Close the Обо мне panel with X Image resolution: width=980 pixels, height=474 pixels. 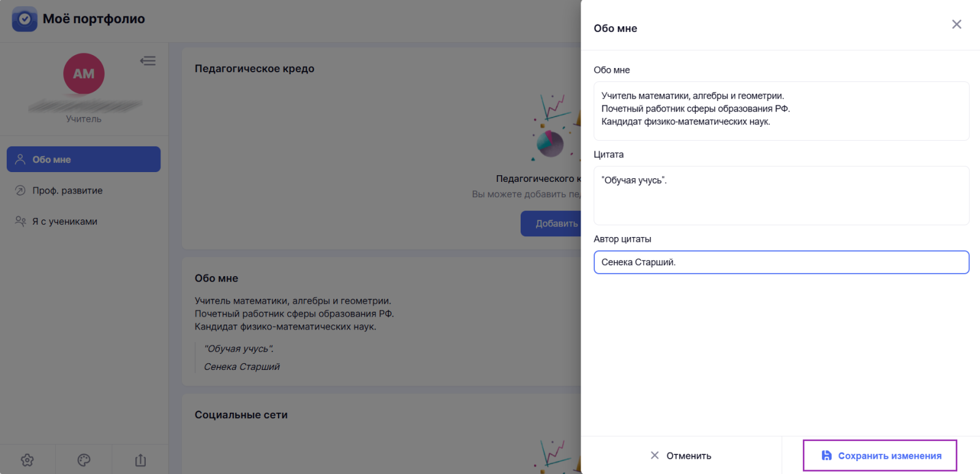point(957,24)
